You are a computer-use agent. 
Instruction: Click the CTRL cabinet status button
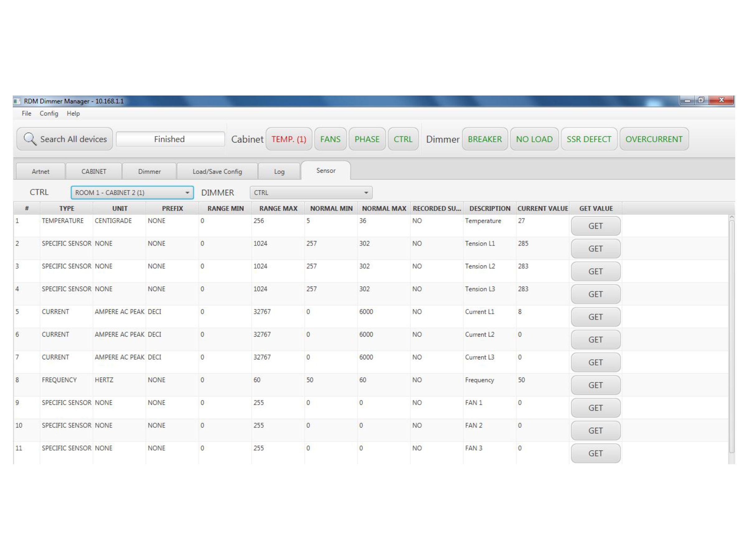click(x=403, y=139)
